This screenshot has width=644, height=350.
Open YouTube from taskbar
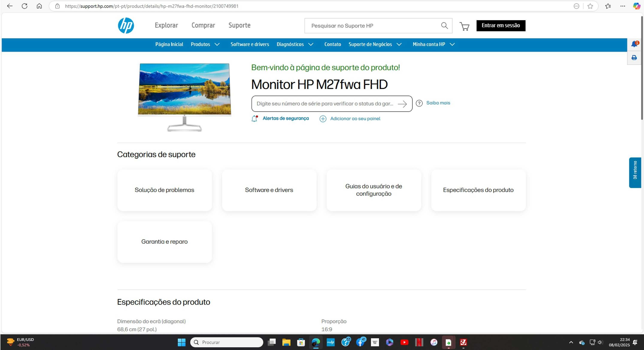404,342
